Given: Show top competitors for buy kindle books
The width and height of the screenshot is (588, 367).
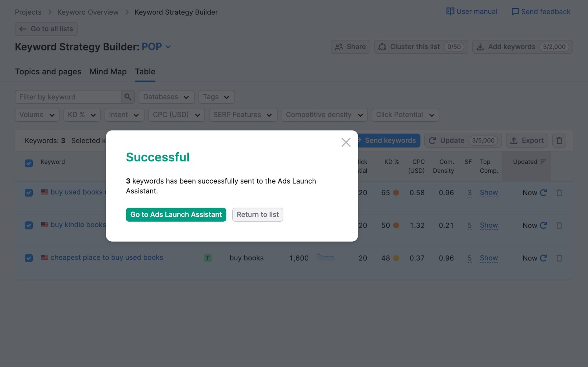Looking at the screenshot, I should coord(489,225).
